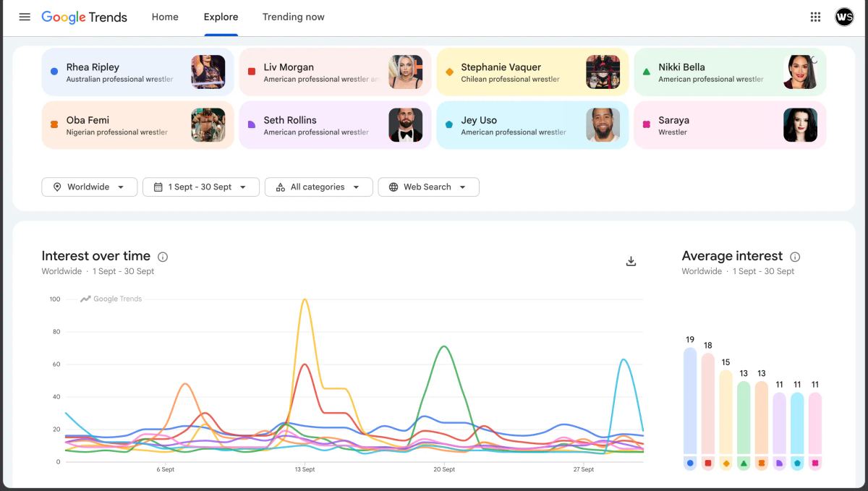Click Oba Femi's photo thumbnail

click(208, 125)
